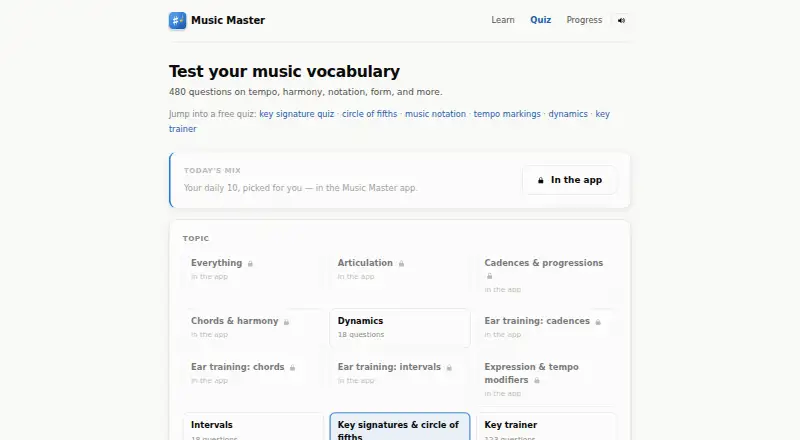Click the 18 questions text under Dynamics
Screen dimensions: 800x440
click(x=361, y=335)
